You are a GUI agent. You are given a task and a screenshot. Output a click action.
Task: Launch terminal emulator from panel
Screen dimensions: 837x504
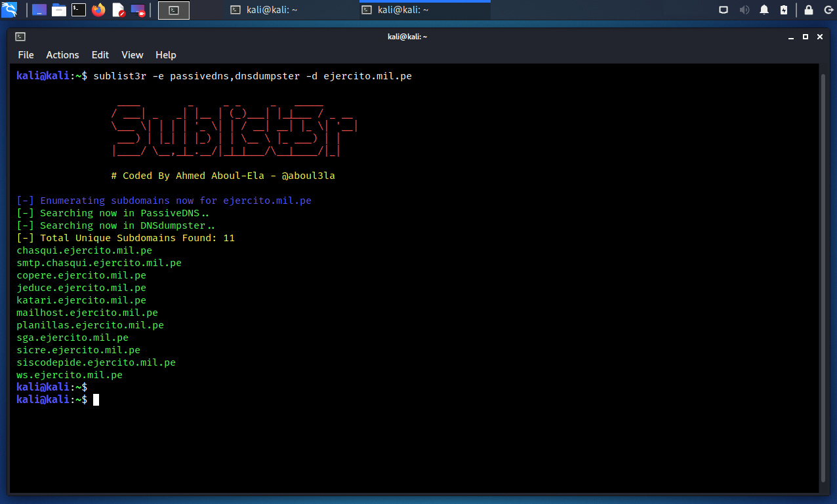click(x=79, y=10)
